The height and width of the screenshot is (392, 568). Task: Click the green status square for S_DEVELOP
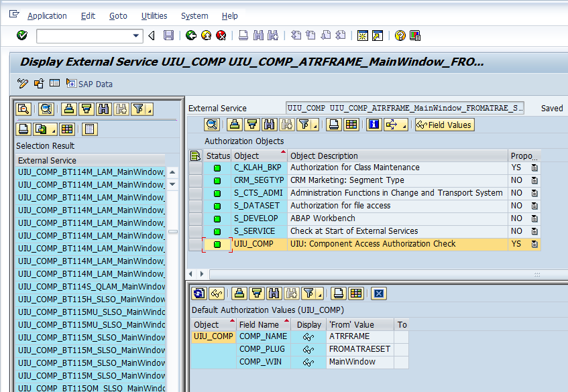[217, 219]
